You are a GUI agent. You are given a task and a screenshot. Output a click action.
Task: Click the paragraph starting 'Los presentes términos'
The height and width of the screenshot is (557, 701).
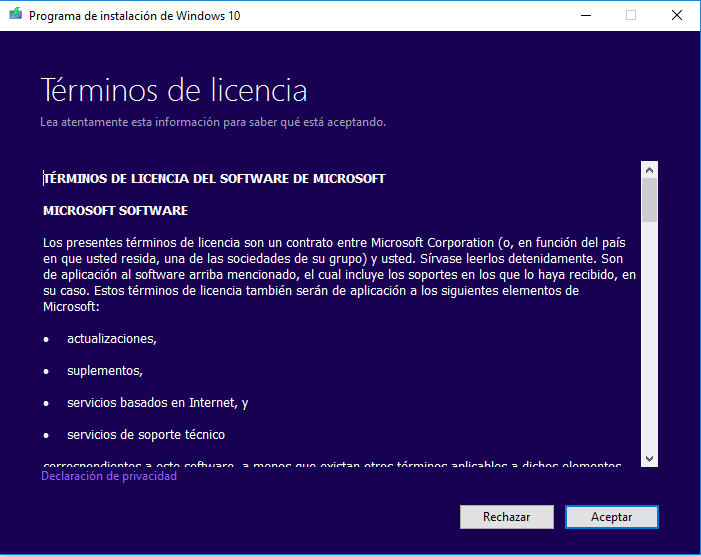(339, 274)
